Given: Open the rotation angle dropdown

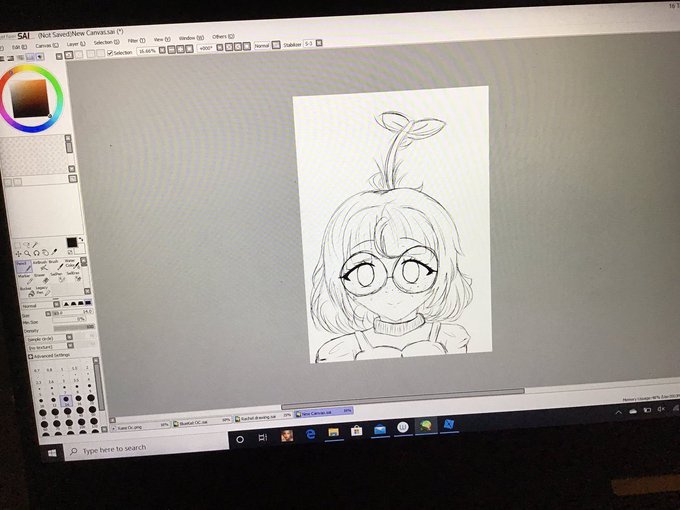Looking at the screenshot, I should click(x=220, y=47).
